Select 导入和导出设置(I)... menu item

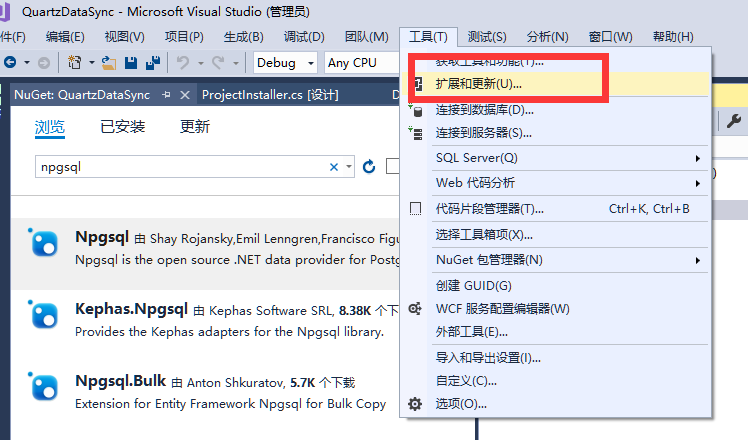pyautogui.click(x=556, y=358)
